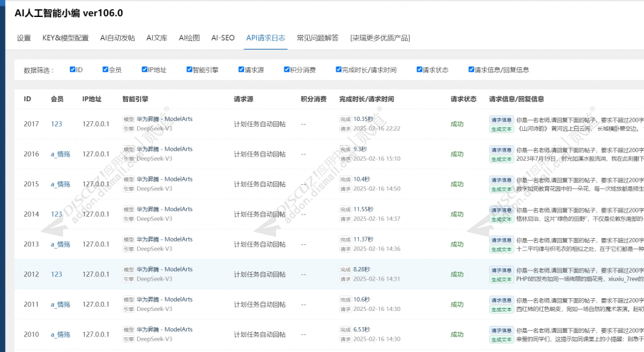Toggle the 积分消费 filter checkbox

click(287, 69)
